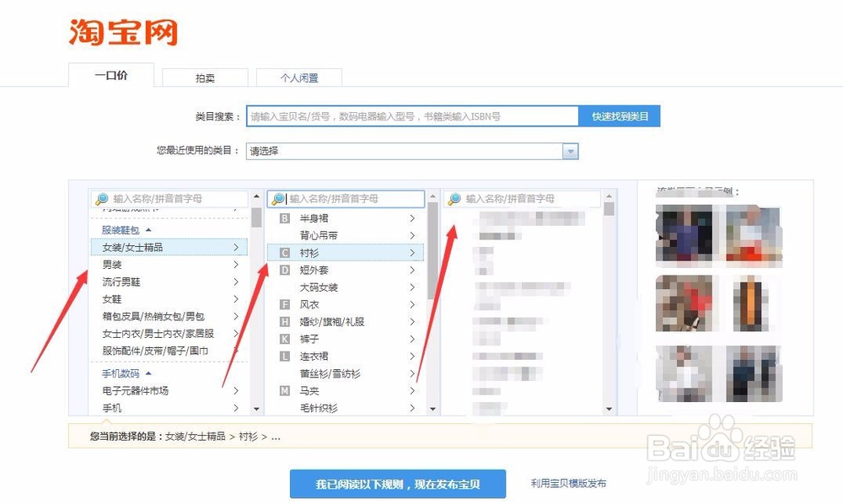Select 手机 category in first column
843x504 pixels.
click(169, 408)
